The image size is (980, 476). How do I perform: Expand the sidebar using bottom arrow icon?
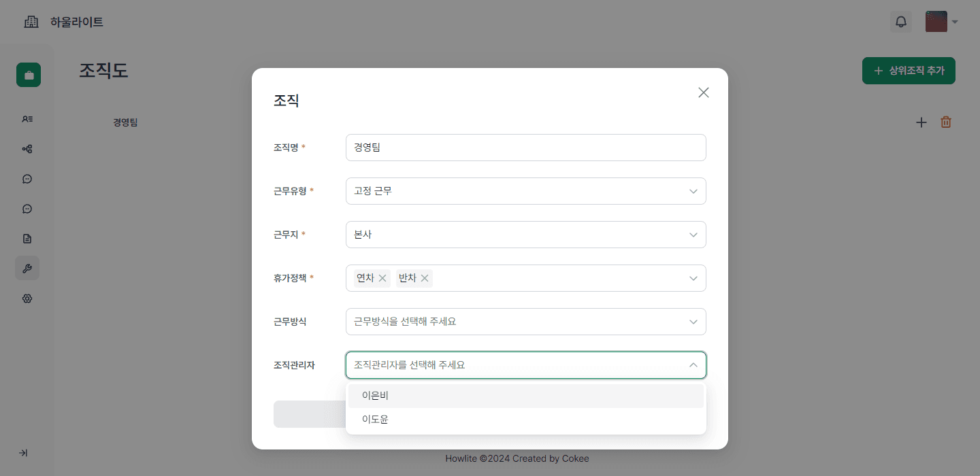pyautogui.click(x=23, y=453)
